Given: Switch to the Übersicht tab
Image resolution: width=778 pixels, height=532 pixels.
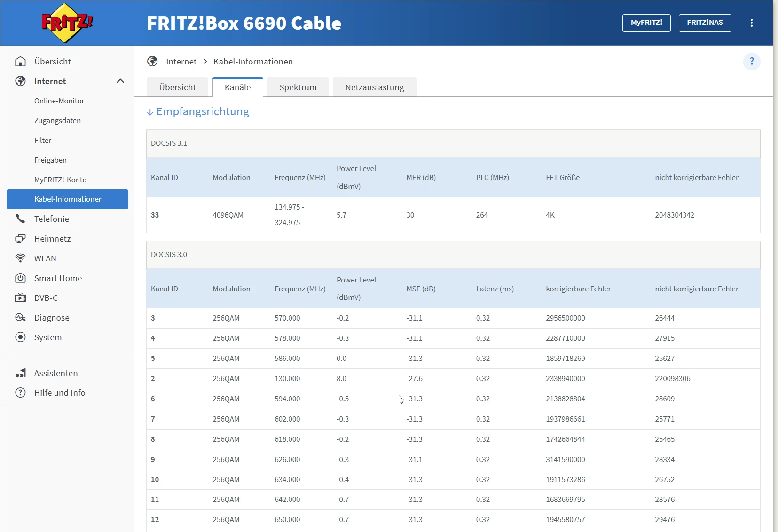Looking at the screenshot, I should tap(178, 87).
